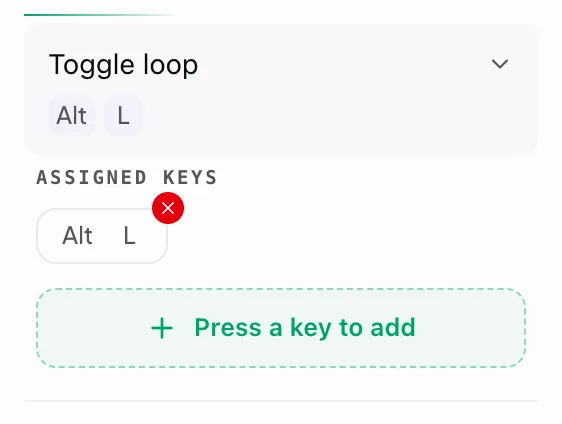Click the word 'Press' in the add area
This screenshot has width=562, height=424.
(228, 327)
